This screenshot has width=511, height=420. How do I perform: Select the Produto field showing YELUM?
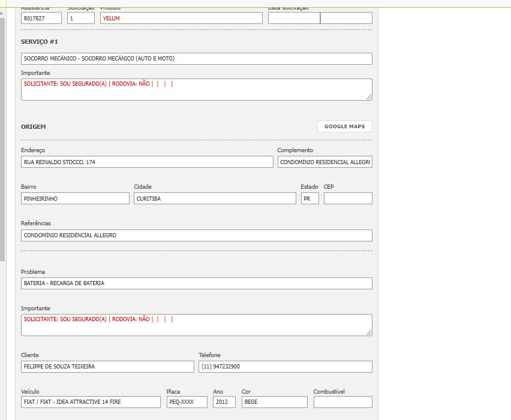(181, 18)
